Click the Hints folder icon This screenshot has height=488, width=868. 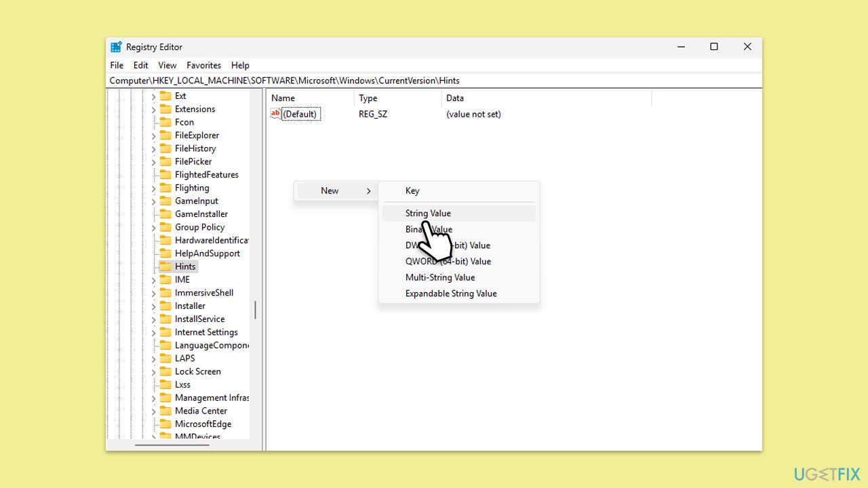(x=165, y=266)
